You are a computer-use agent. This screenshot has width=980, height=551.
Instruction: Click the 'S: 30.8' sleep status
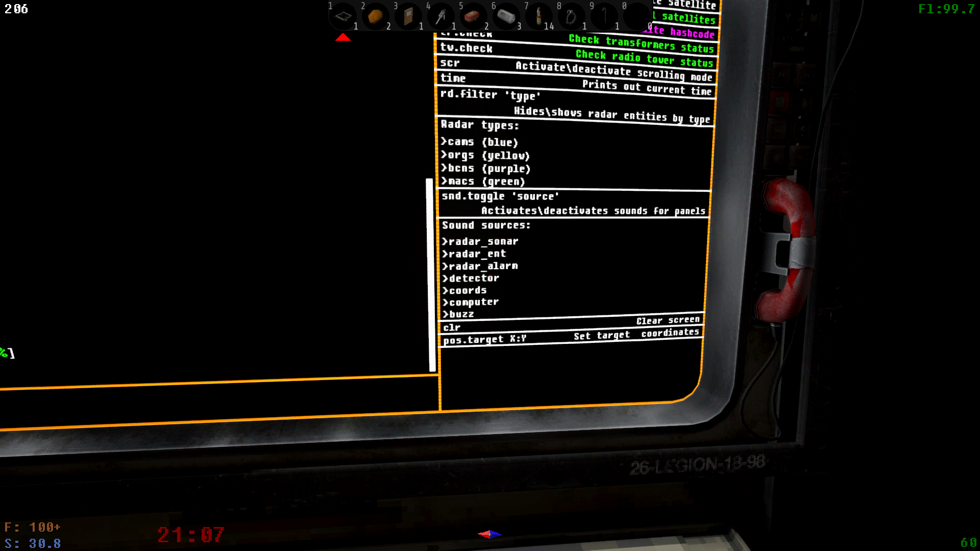(33, 543)
